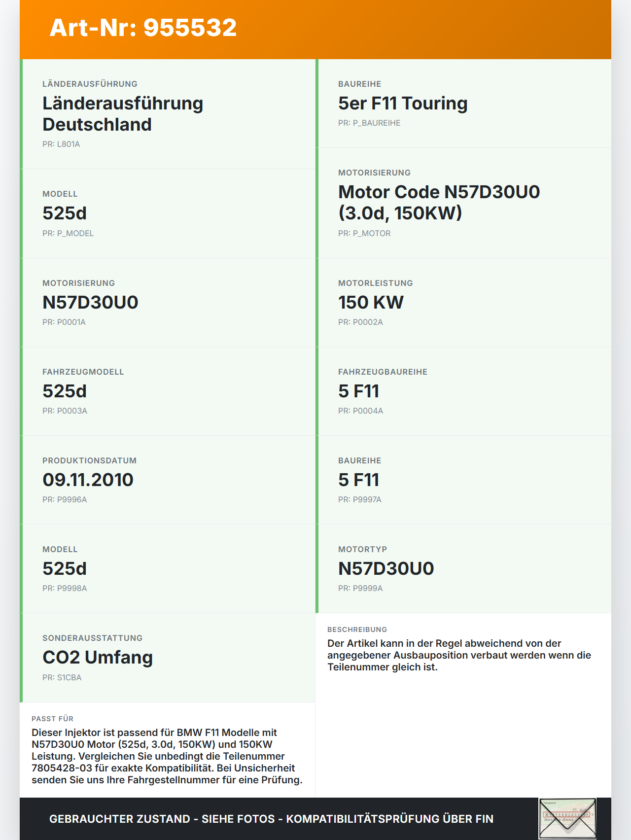Click the 525d value under Fahrzeugmodell
The image size is (631, 840).
point(65,391)
